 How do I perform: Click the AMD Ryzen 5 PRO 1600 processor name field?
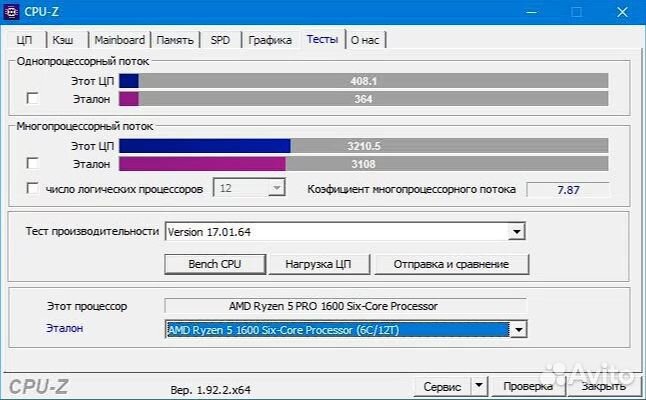pos(346,306)
